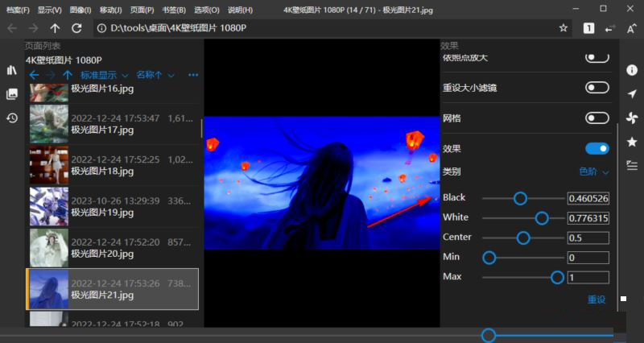Image resolution: width=644 pixels, height=343 pixels.
Task: Open the page list image icon in sidebar
Action: click(x=12, y=93)
